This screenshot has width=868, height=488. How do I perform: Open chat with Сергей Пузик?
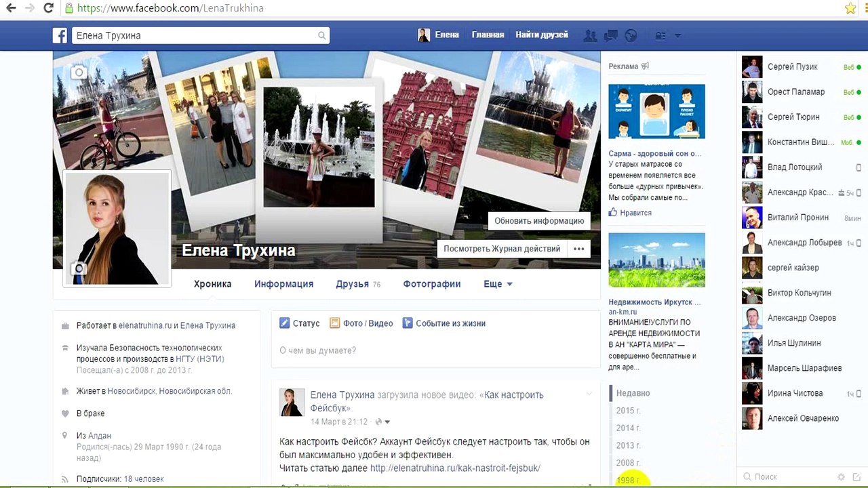pos(802,67)
